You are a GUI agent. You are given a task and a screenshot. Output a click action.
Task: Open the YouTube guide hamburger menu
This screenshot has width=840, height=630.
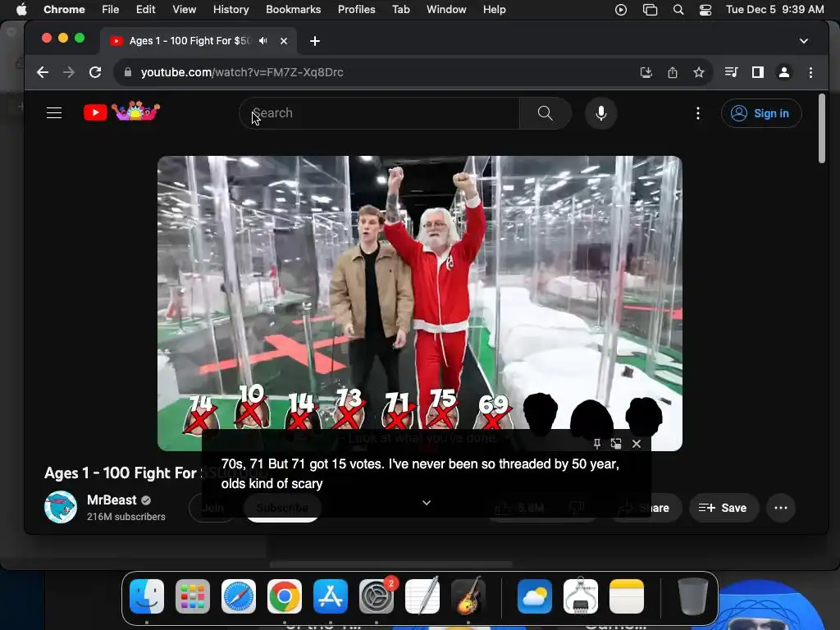[x=54, y=113]
